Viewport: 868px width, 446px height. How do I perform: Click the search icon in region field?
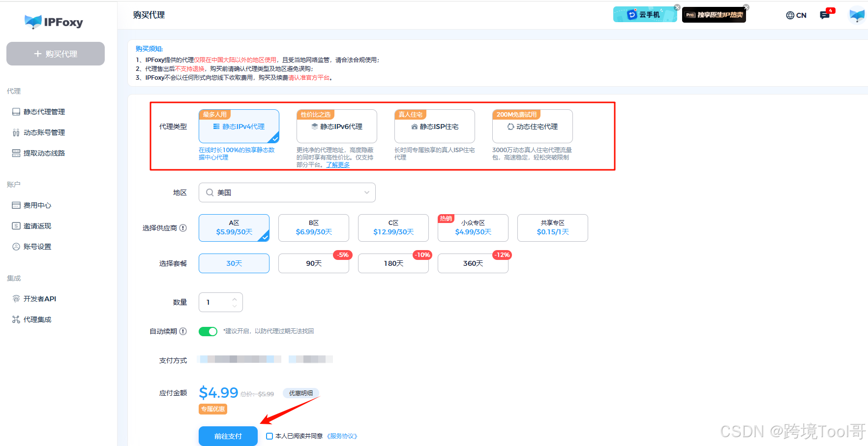tap(210, 192)
